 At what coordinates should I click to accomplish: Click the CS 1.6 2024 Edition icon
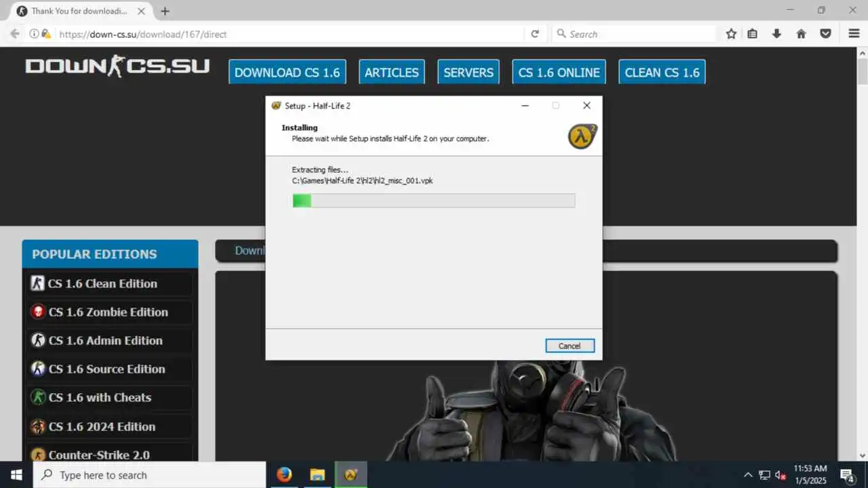pyautogui.click(x=38, y=426)
